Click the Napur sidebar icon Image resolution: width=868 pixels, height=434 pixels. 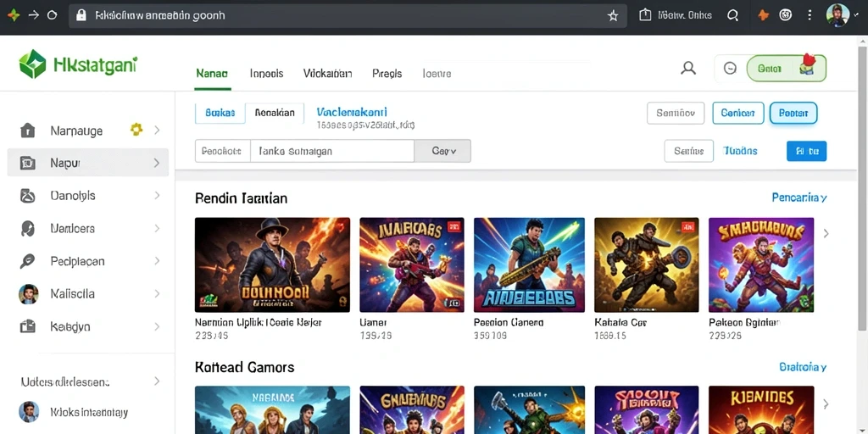(x=28, y=163)
